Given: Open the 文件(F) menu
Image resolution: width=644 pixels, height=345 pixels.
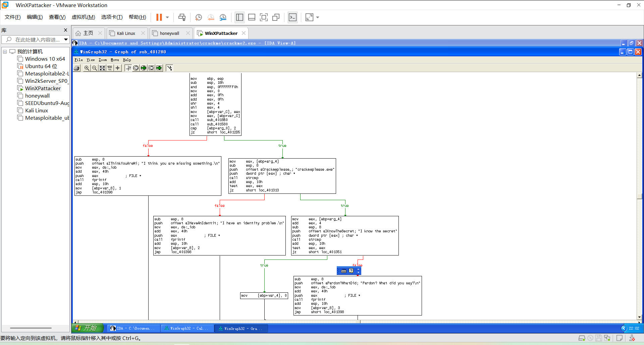Looking at the screenshot, I should click(13, 17).
